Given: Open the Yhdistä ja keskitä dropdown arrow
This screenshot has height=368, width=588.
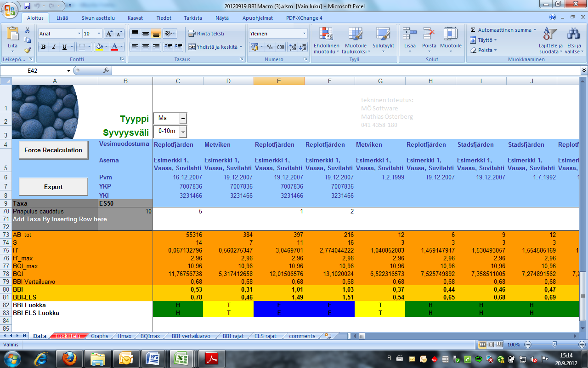Looking at the screenshot, I should 241,47.
